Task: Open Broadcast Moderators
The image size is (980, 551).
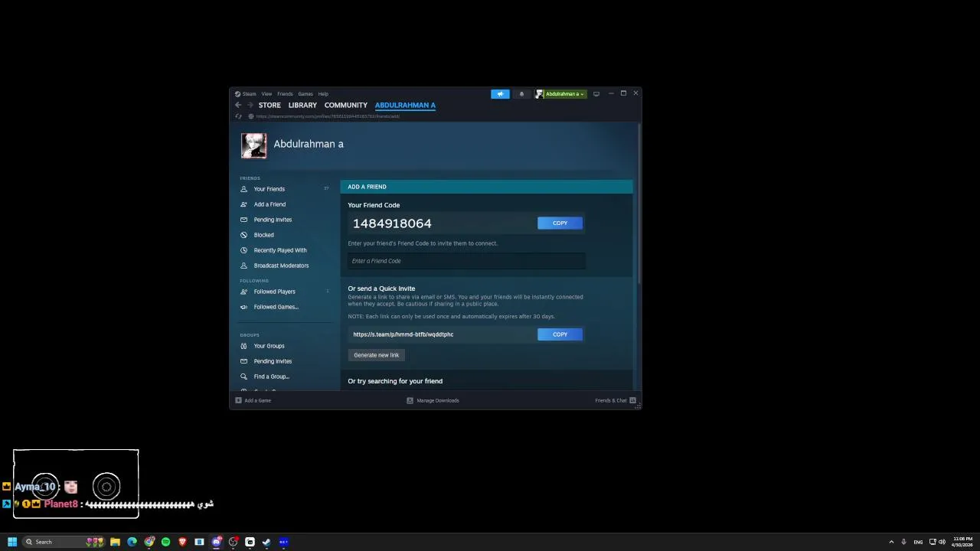Action: coord(281,266)
